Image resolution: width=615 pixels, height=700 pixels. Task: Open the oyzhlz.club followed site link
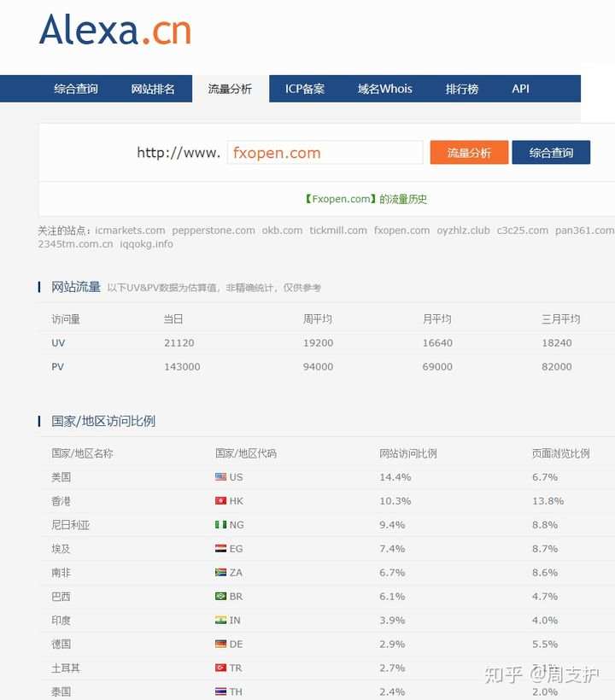(x=463, y=230)
